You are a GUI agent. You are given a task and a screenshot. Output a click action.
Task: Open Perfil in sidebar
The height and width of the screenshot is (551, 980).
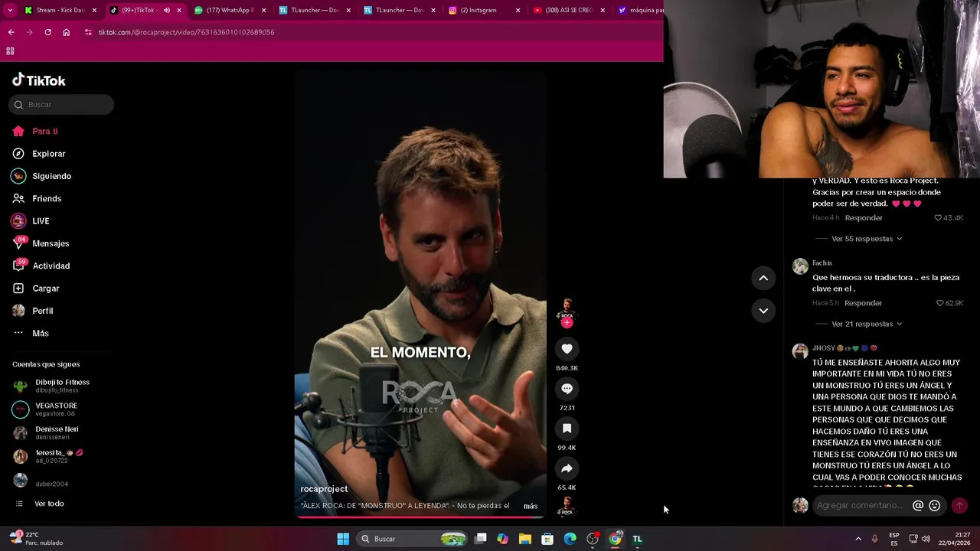click(x=33, y=311)
